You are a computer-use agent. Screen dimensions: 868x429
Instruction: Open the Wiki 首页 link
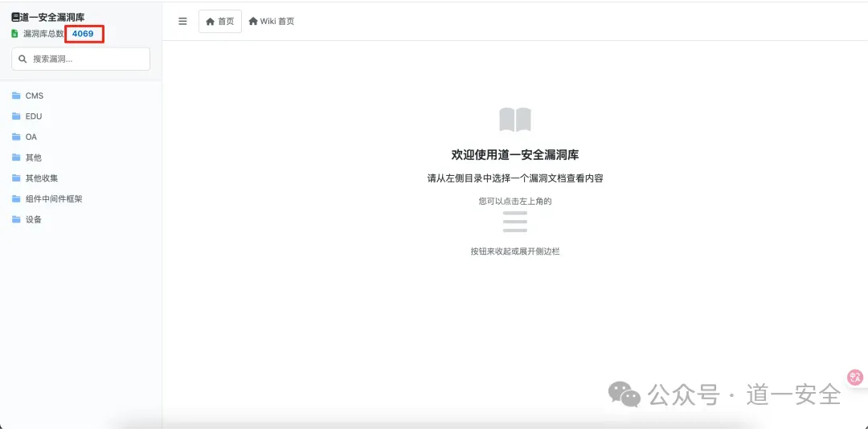[272, 22]
